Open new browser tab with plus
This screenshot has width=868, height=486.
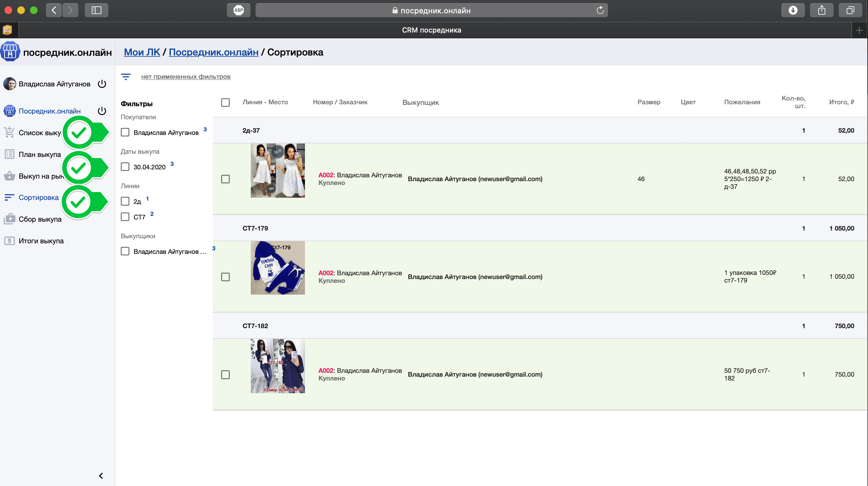pos(859,30)
